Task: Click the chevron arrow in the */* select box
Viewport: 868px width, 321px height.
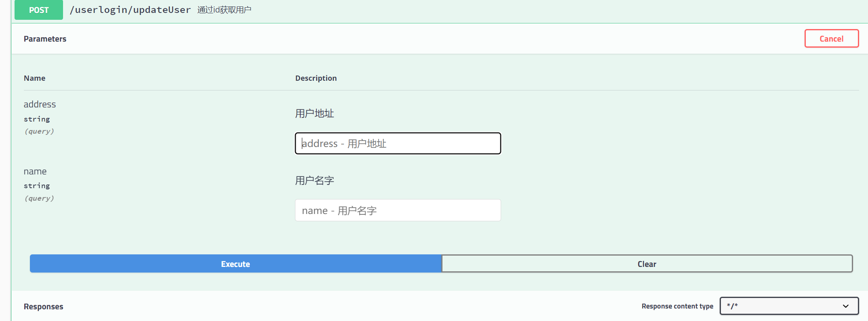Action: pos(845,306)
